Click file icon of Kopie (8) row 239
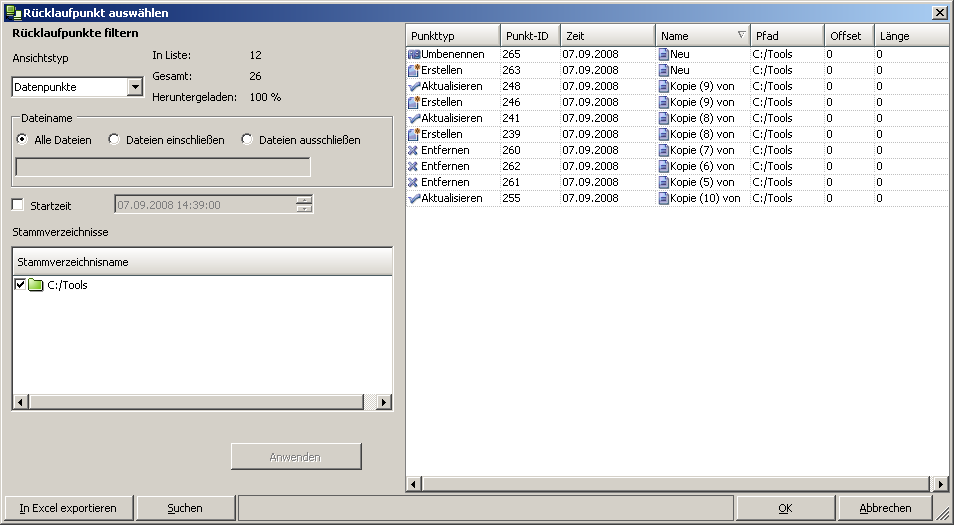 pyautogui.click(x=664, y=134)
